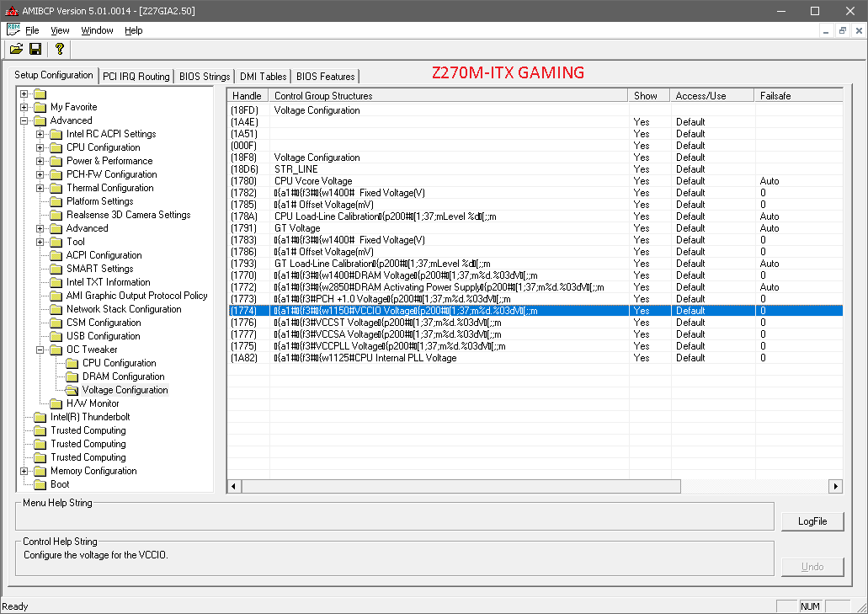Click the Access/Use column header
868x614 pixels.
click(x=712, y=96)
